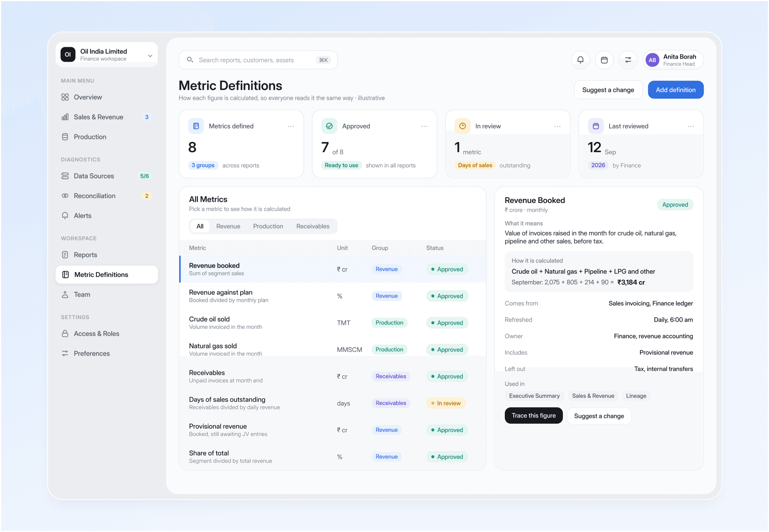Click the Overview grid icon in sidebar
Viewport: 769px width, 532px height.
pos(65,97)
